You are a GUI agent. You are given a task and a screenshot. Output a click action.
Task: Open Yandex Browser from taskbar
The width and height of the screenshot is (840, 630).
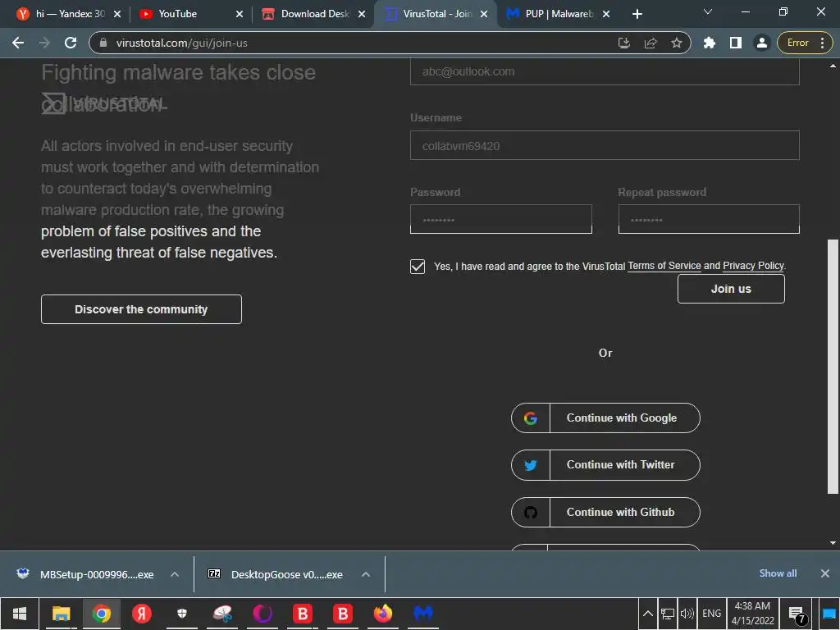(141, 614)
